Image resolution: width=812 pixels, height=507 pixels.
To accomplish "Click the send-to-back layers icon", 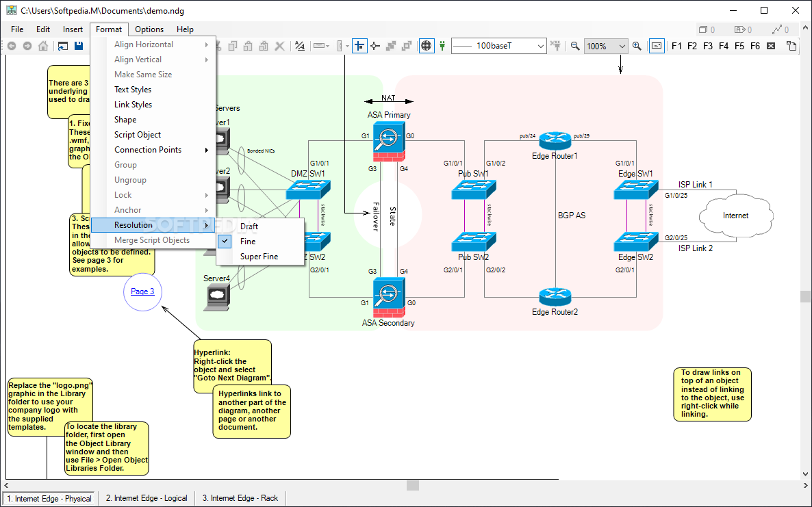I will [407, 46].
